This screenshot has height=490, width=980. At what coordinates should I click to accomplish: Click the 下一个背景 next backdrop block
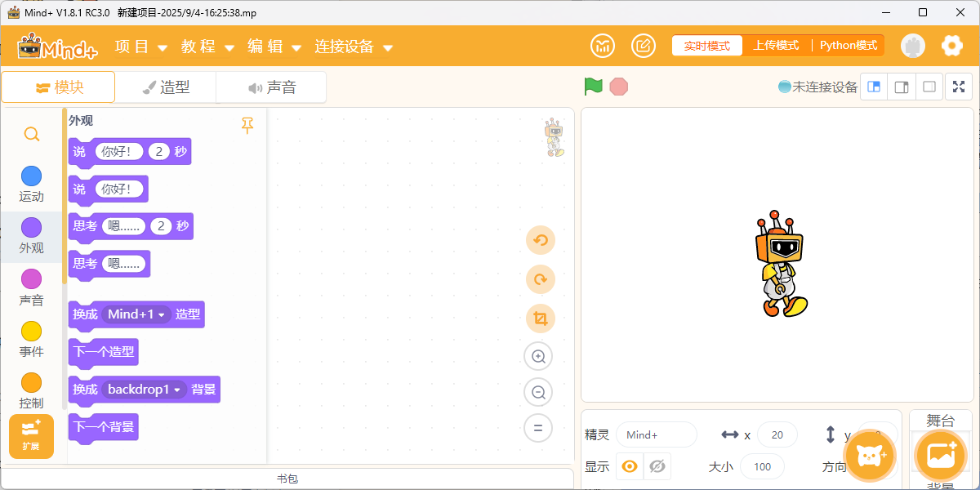(104, 427)
